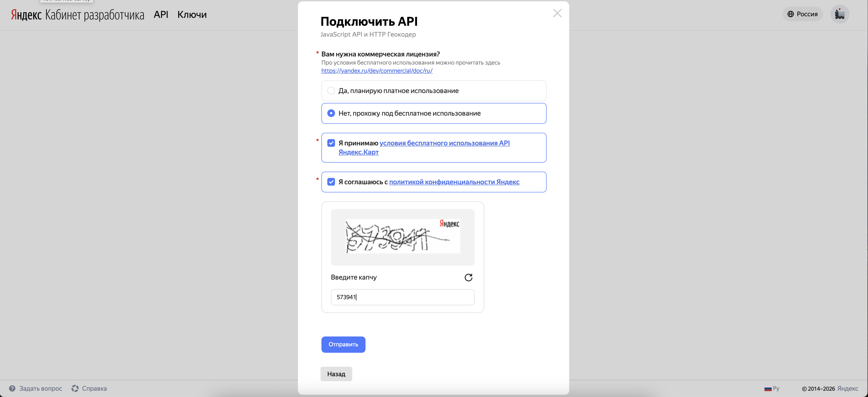Image resolution: width=868 pixels, height=397 pixels.
Task: Click Кабинет разработчика header title
Action: point(95,15)
